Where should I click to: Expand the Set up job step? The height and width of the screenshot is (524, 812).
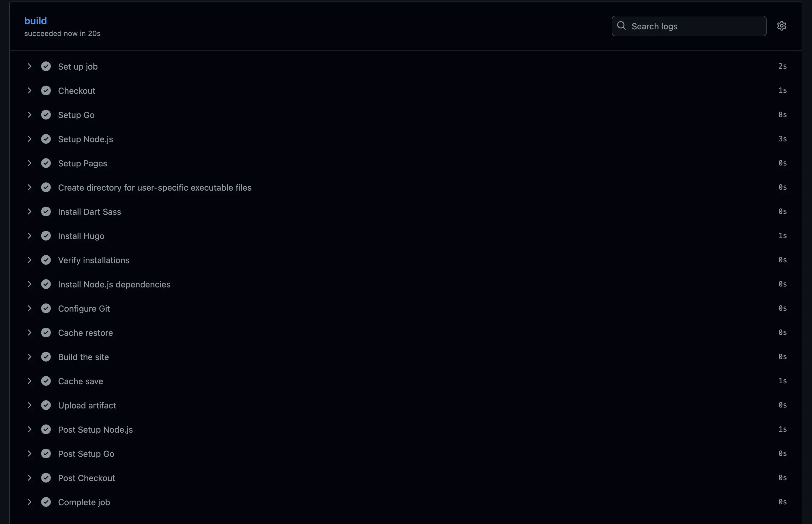(30, 66)
